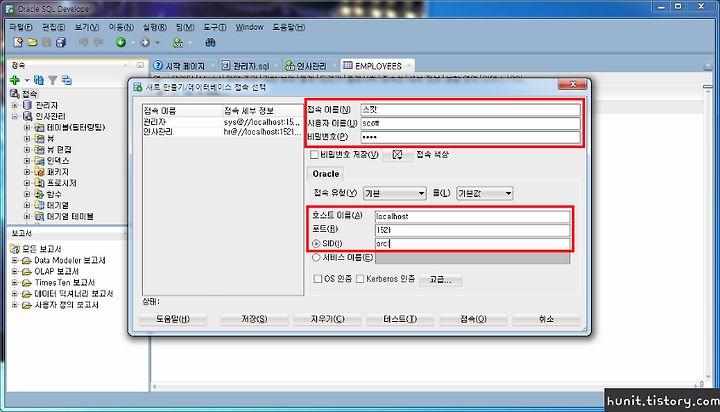Click the 대기열 folder icon
The image size is (720, 412).
39,205
